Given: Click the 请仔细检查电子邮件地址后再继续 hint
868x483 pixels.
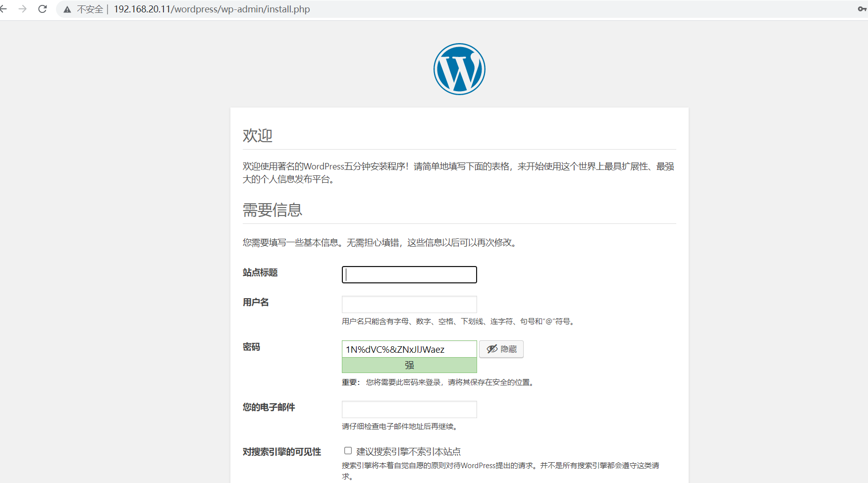Looking at the screenshot, I should click(400, 427).
